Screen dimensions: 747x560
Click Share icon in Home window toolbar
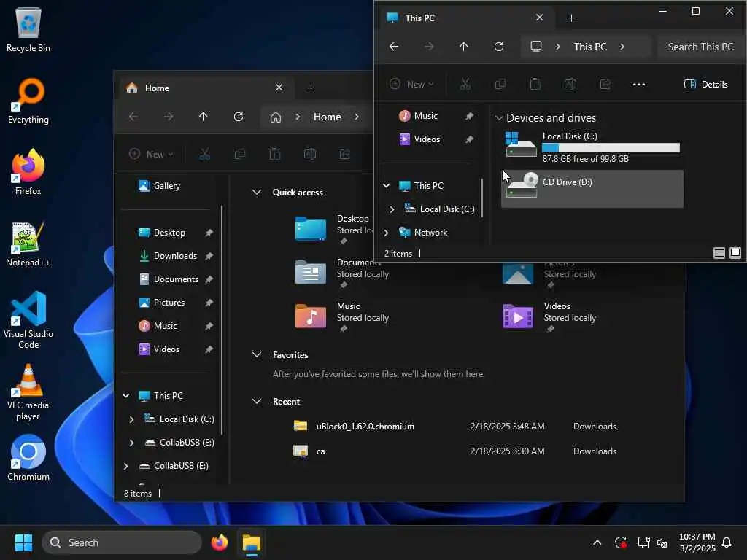345,155
